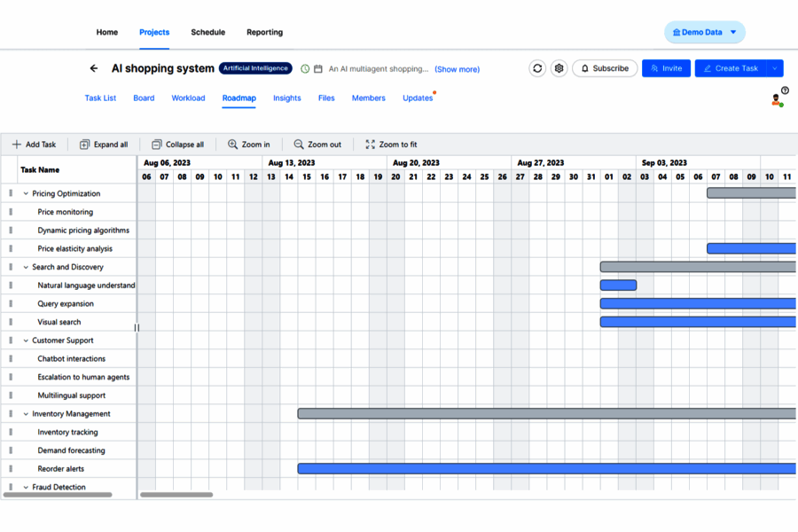
Task: Switch to the Insights tab
Action: pyautogui.click(x=287, y=98)
